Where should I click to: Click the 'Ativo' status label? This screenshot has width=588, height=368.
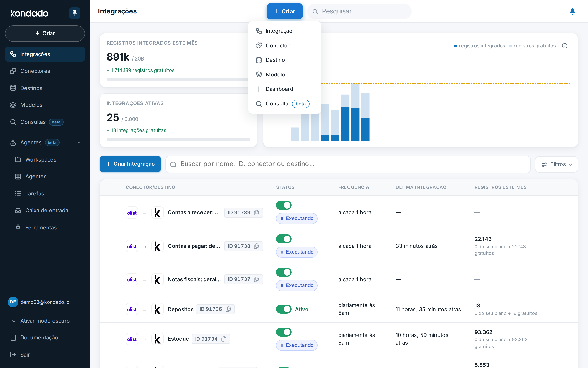(302, 309)
